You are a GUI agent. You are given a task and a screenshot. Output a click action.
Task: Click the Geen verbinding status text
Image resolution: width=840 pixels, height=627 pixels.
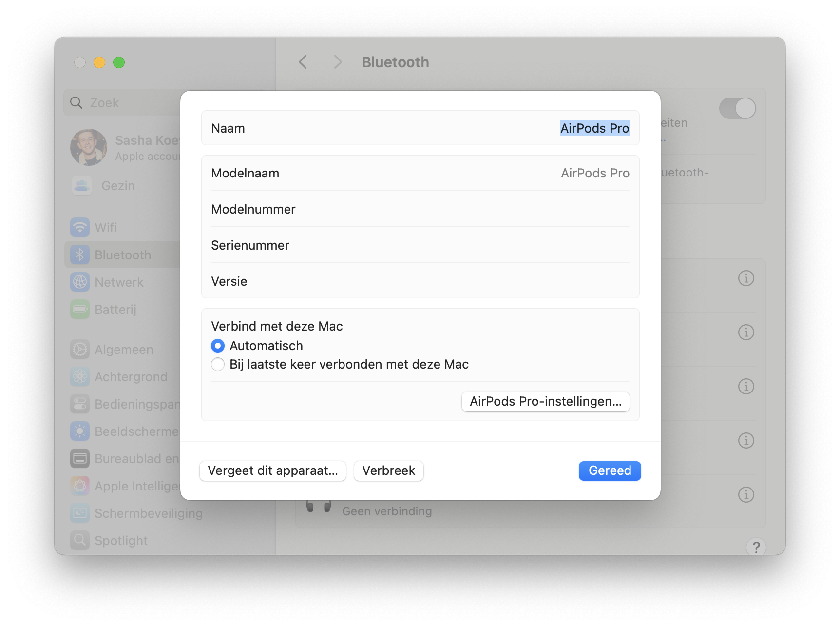(x=387, y=511)
